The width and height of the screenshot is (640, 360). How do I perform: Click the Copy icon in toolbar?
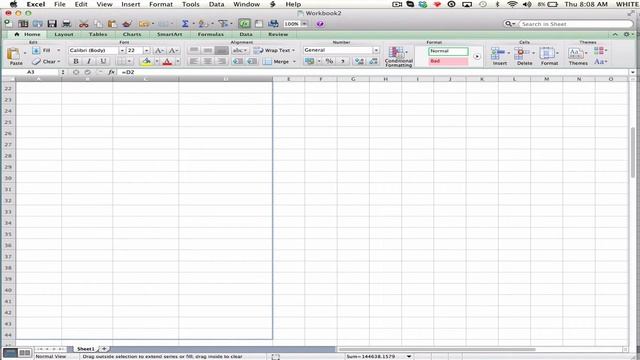pos(98,24)
